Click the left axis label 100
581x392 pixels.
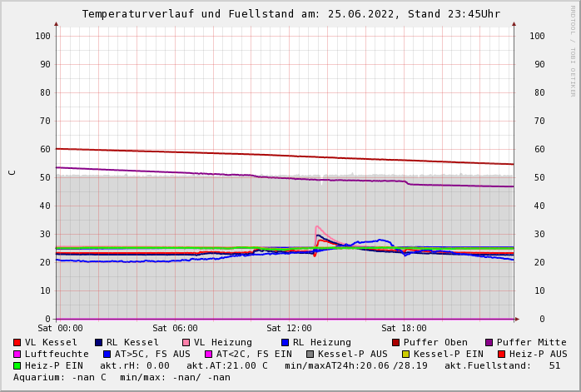(x=43, y=36)
